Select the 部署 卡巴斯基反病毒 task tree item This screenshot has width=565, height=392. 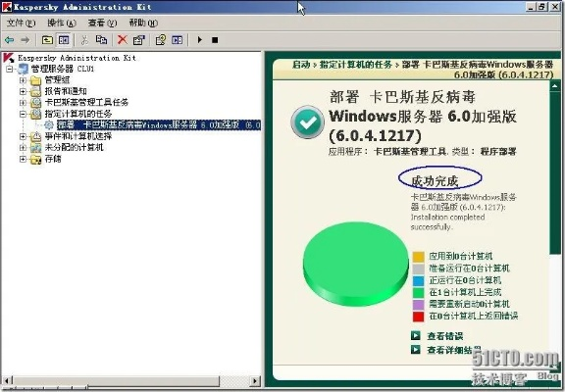point(159,124)
